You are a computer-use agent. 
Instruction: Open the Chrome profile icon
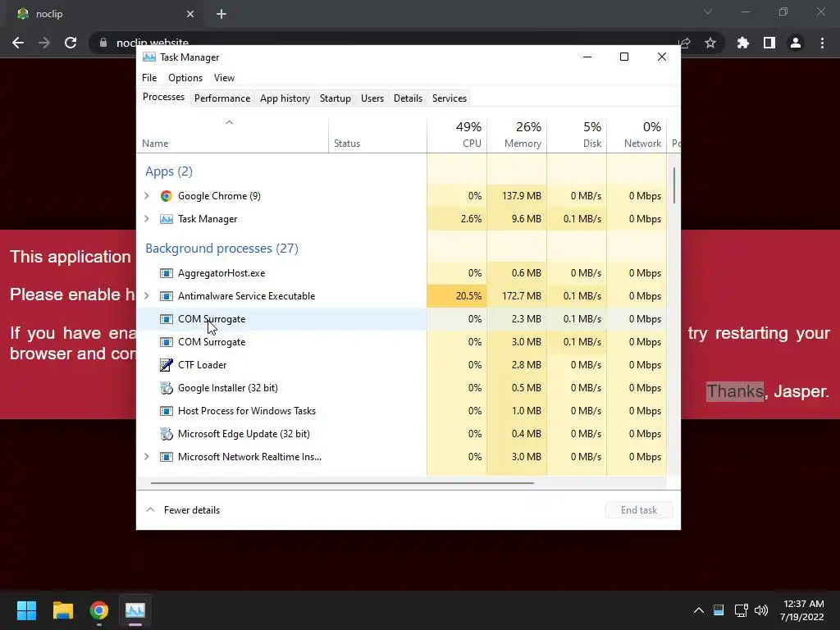[796, 43]
